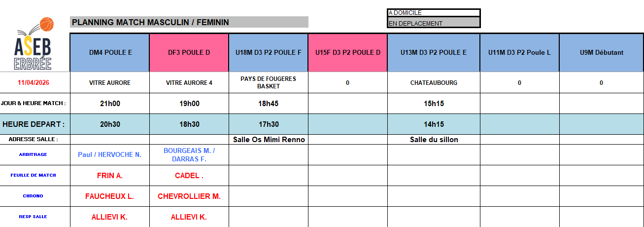Viewport: 644px width, 227px height.
Task: Select the Paul / HERVOCHE N. referee cell
Action: 109,154
